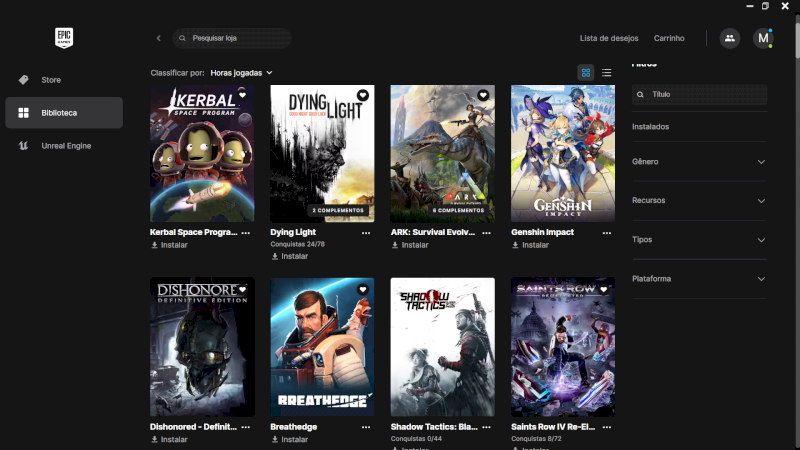This screenshot has width=800, height=450.
Task: Expand the Tipos filter
Action: (699, 240)
